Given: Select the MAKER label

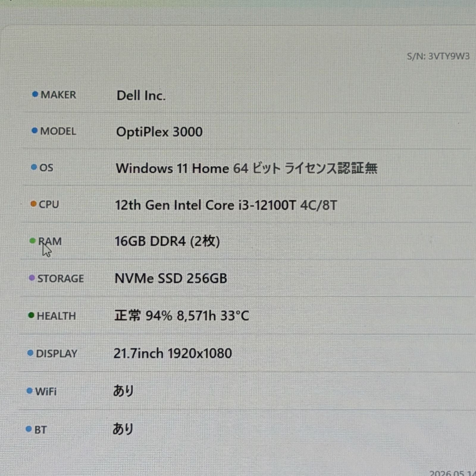Looking at the screenshot, I should 58,95.
